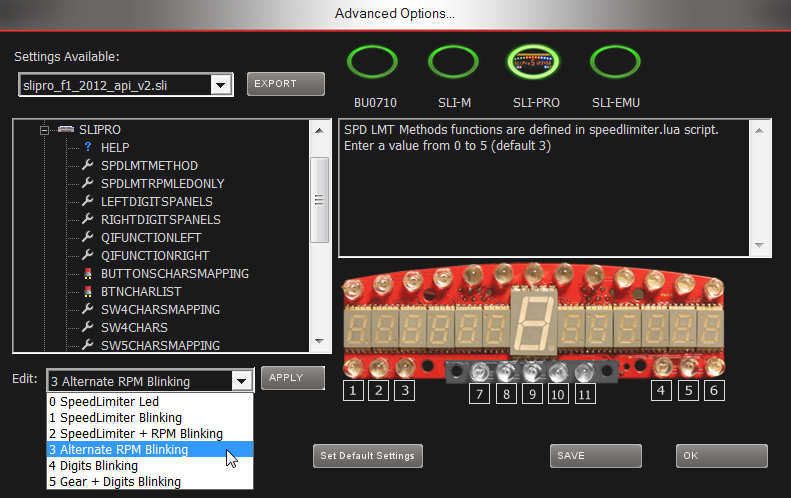Click the blue question mark HELP icon
Viewport: 791px width, 498px height.
[88, 147]
